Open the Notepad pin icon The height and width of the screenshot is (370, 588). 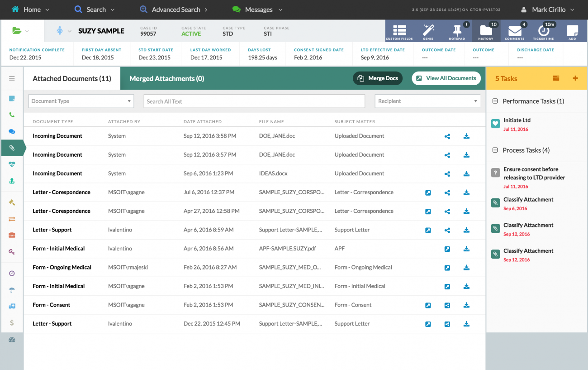pyautogui.click(x=457, y=31)
